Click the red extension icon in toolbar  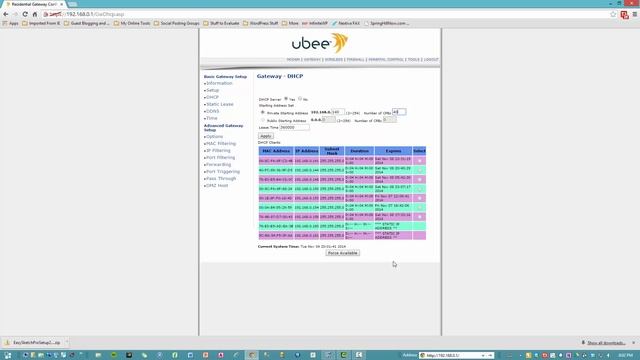point(624,15)
